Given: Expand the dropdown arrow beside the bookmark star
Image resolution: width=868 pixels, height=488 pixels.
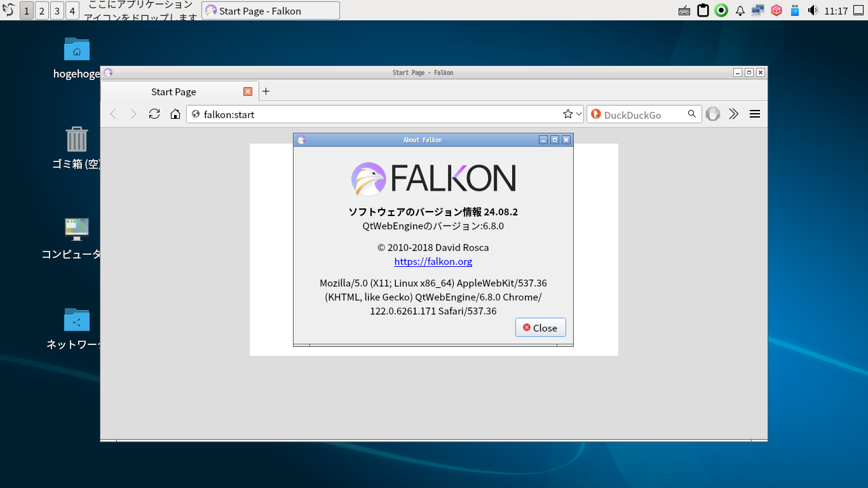Looking at the screenshot, I should (x=579, y=114).
